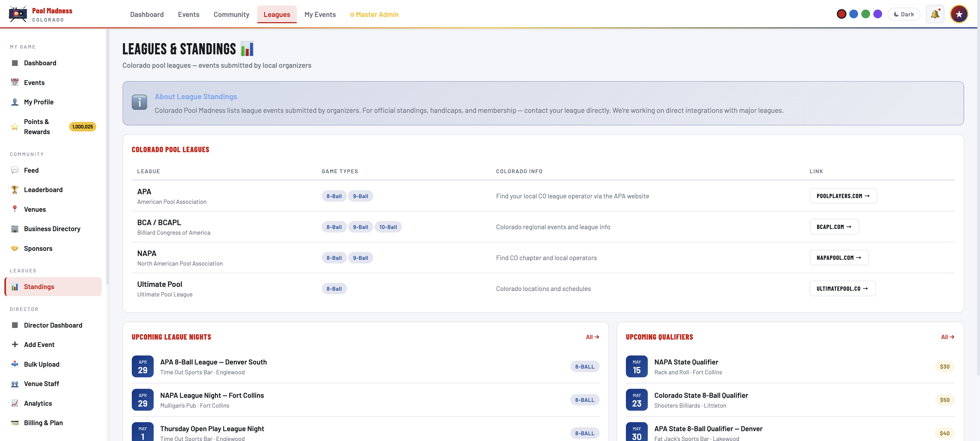The image size is (980, 441).
Task: Open the BCAPL.COM link button
Action: click(834, 227)
